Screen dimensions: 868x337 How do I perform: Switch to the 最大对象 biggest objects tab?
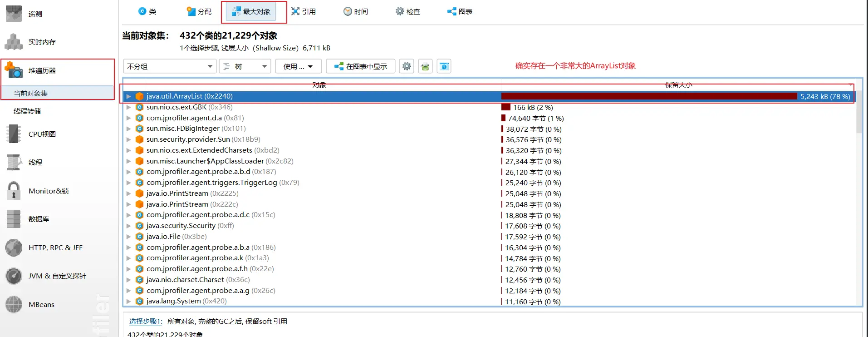[x=251, y=11]
